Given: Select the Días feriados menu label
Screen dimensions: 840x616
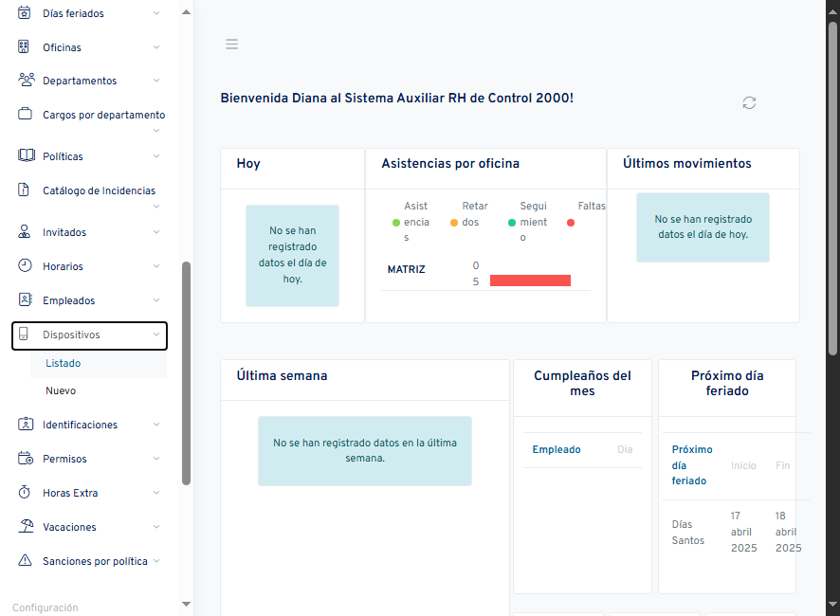Looking at the screenshot, I should click(73, 13).
